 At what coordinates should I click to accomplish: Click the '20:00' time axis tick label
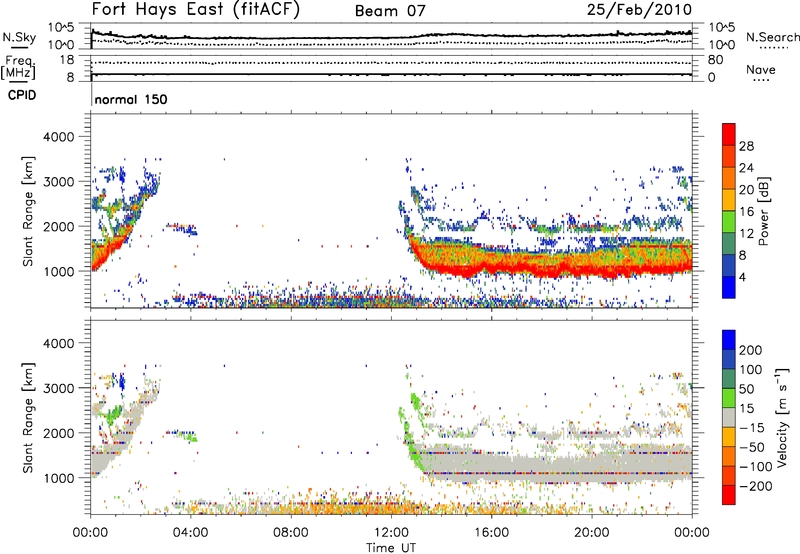[591, 533]
